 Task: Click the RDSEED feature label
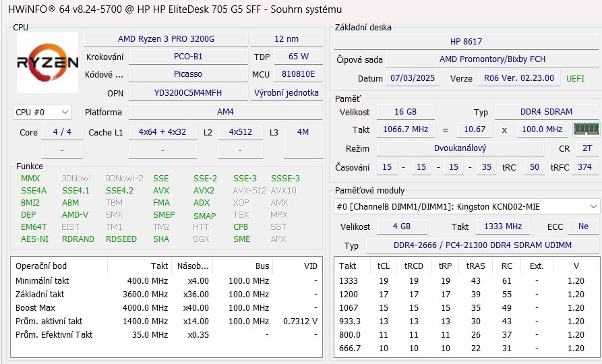tap(121, 239)
